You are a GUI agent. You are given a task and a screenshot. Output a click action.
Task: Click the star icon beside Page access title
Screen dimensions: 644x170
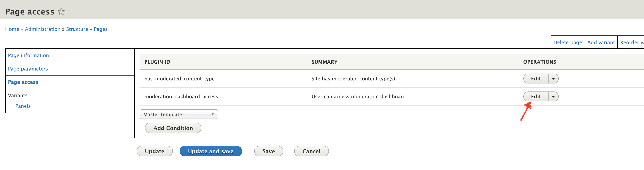pos(61,11)
